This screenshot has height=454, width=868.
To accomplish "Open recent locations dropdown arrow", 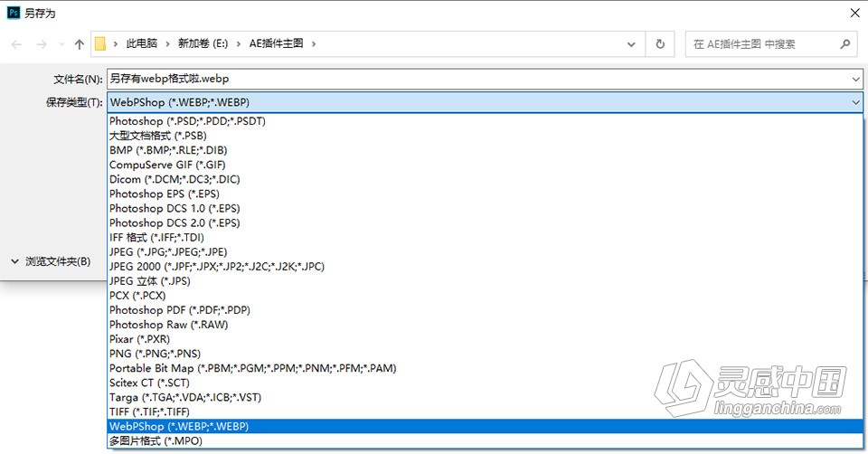I will (x=61, y=44).
